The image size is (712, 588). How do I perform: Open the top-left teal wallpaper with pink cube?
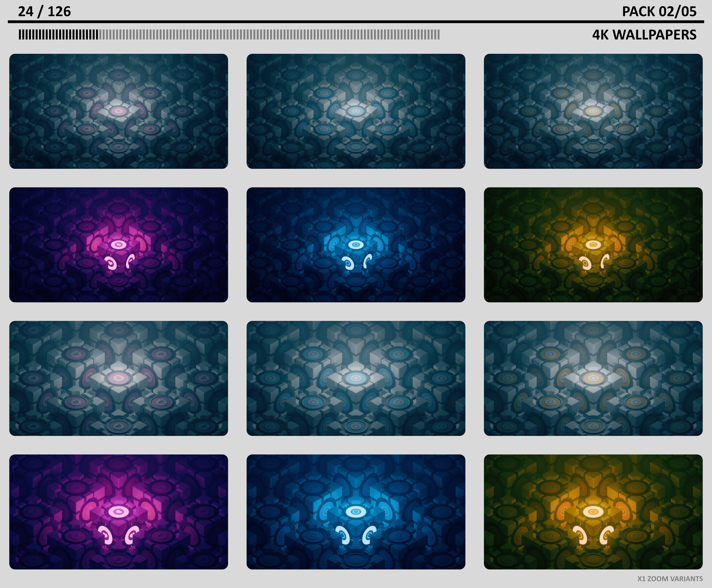click(118, 111)
